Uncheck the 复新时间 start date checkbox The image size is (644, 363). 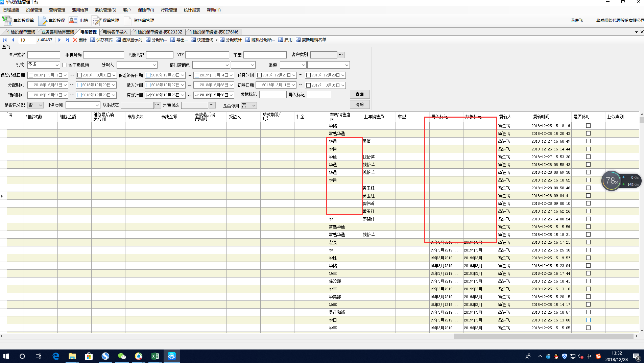pyautogui.click(x=148, y=95)
